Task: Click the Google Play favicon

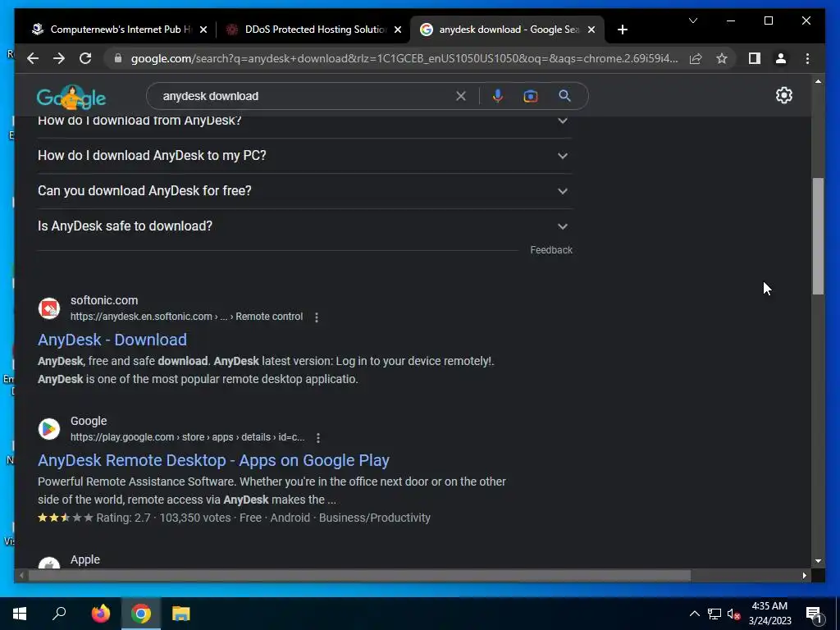Action: 48,429
